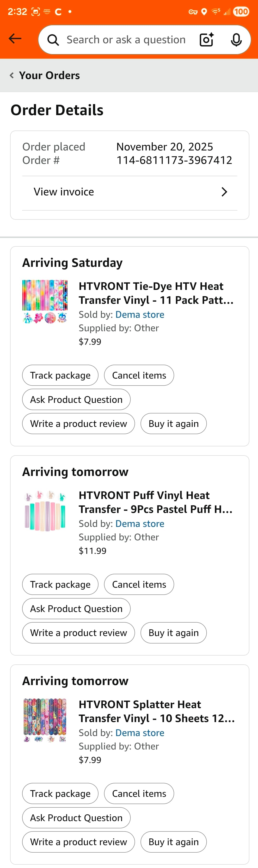The width and height of the screenshot is (258, 868).
Task: Tap the back arrow icon
Action: pos(15,39)
